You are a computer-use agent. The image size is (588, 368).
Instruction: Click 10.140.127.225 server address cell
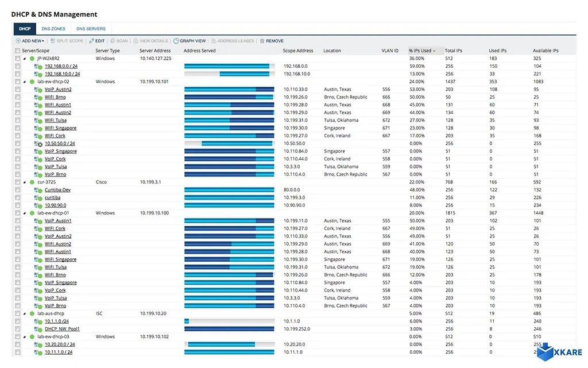[x=155, y=59]
